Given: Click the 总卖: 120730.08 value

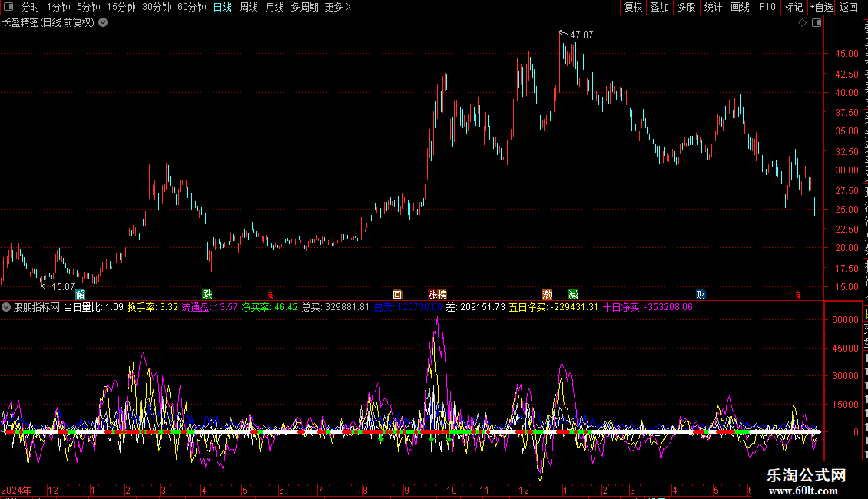Looking at the screenshot, I should (408, 307).
